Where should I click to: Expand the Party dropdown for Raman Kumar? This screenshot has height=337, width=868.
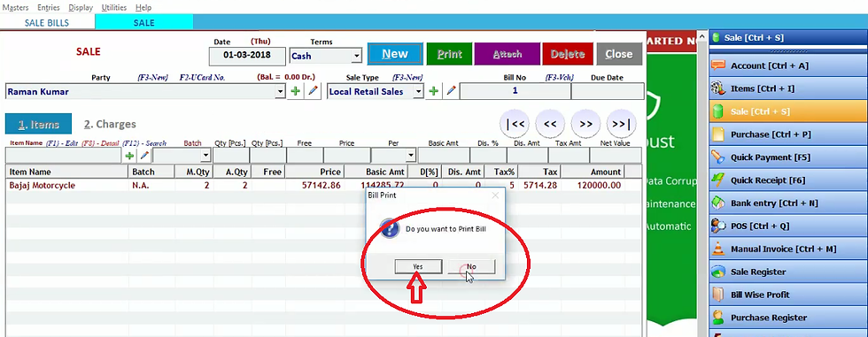tap(281, 92)
